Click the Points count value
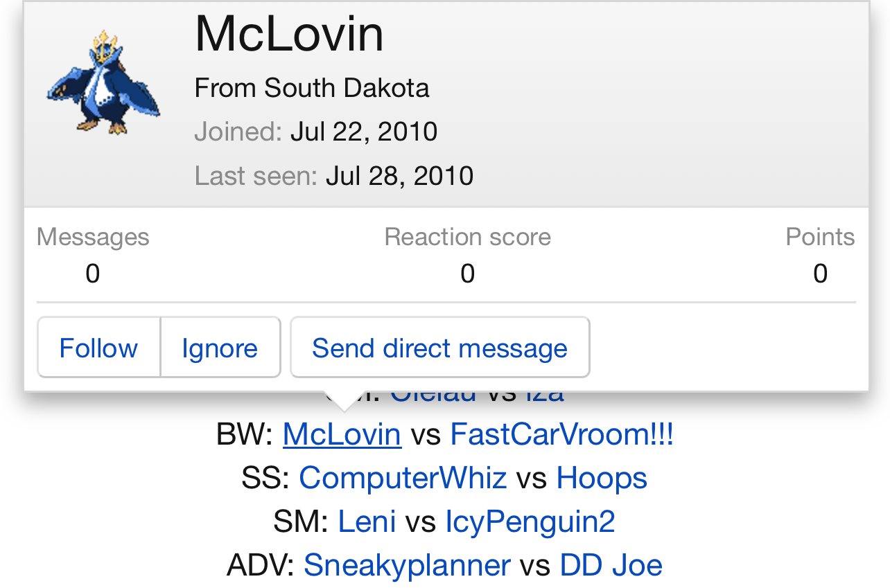Screen dimensions: 890x588 [820, 274]
